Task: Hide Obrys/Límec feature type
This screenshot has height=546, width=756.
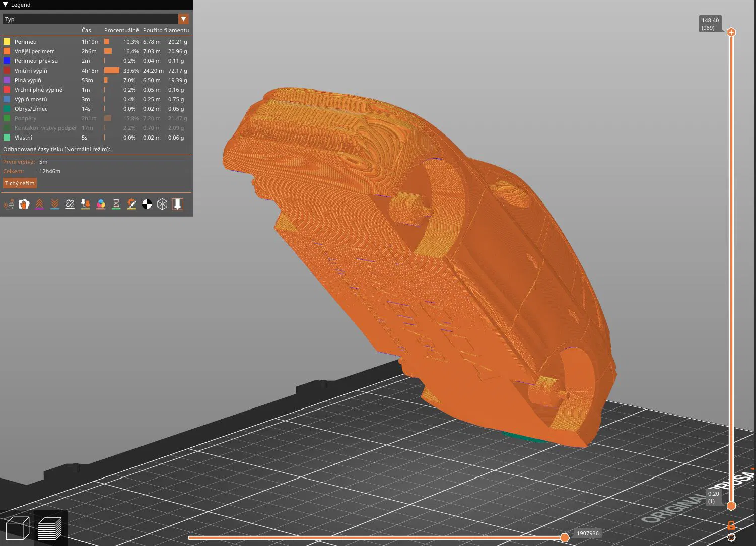Action: click(96, 109)
